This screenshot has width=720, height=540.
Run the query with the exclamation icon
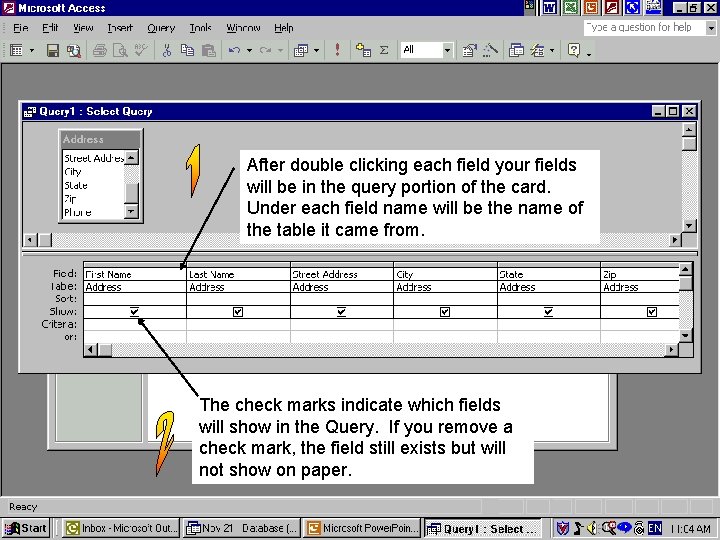coord(338,50)
